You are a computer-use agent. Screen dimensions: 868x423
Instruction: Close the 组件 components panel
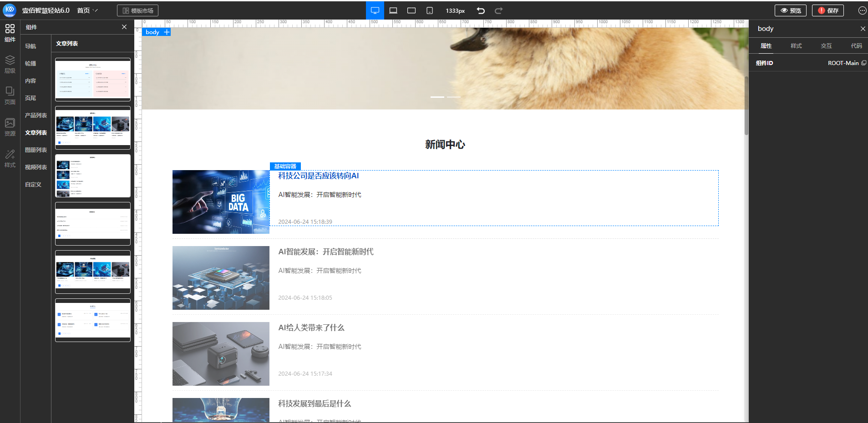point(124,27)
